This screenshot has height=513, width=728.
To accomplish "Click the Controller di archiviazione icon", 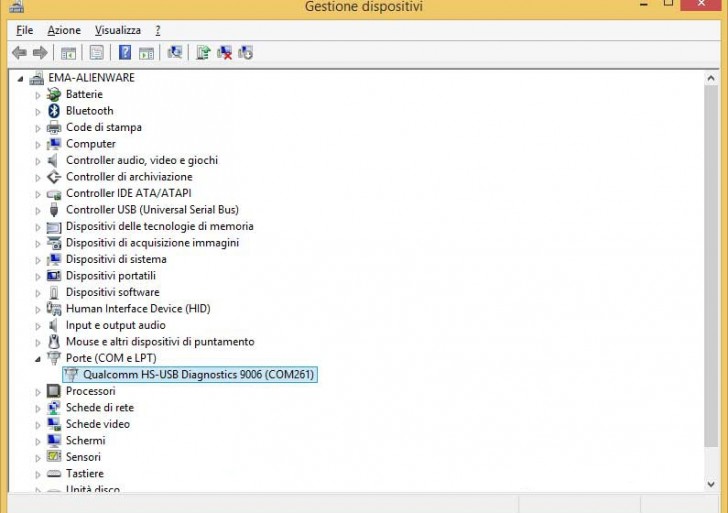I will click(x=54, y=176).
